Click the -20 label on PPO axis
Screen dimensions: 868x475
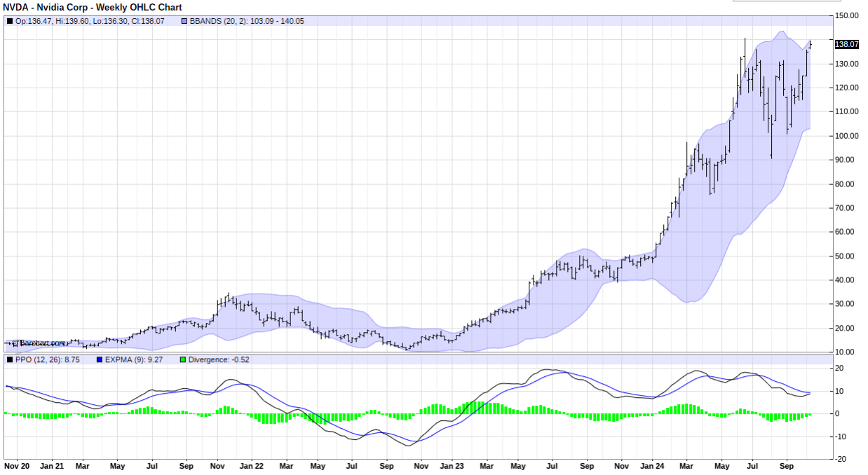[841, 460]
